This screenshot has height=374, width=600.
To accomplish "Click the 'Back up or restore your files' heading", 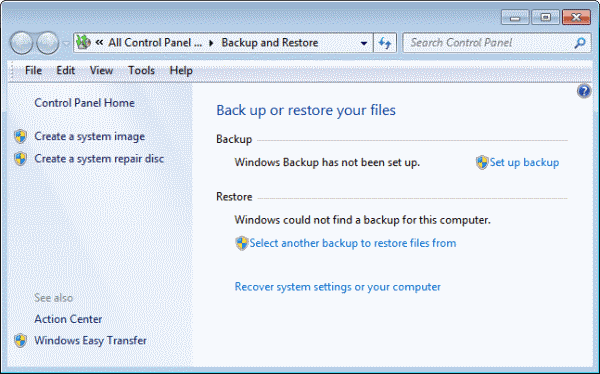I will coord(306,110).
